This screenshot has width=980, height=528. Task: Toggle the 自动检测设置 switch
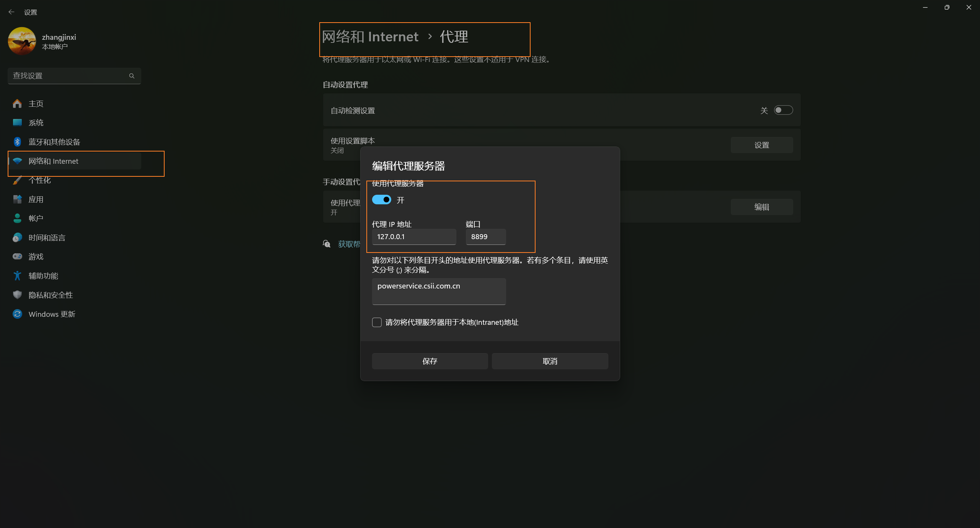(783, 110)
